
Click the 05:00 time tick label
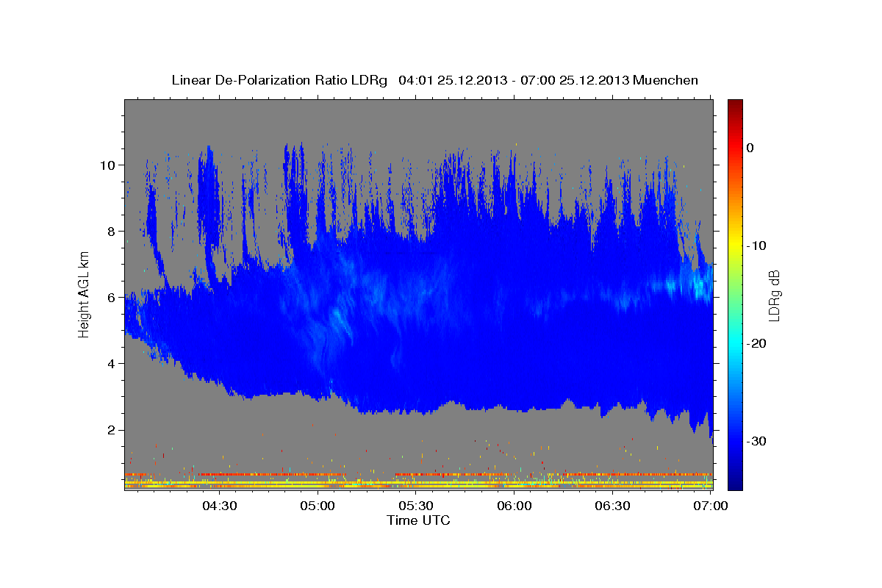318,506
